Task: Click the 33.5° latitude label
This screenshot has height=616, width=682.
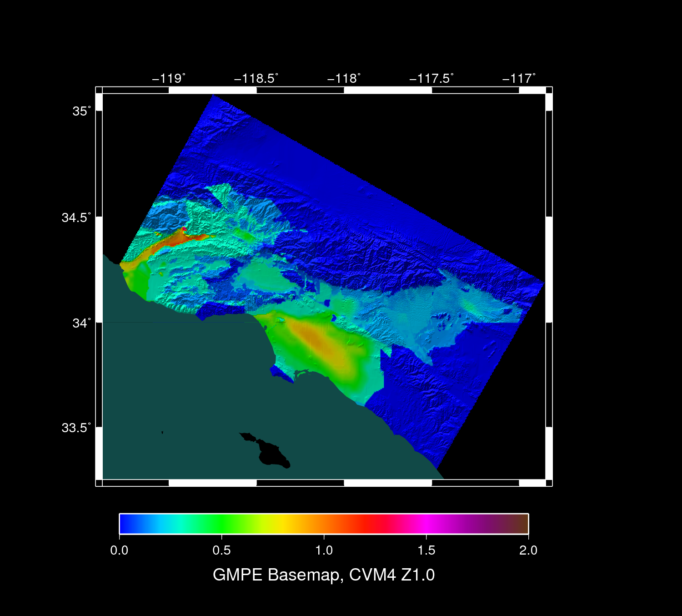Action: click(76, 428)
